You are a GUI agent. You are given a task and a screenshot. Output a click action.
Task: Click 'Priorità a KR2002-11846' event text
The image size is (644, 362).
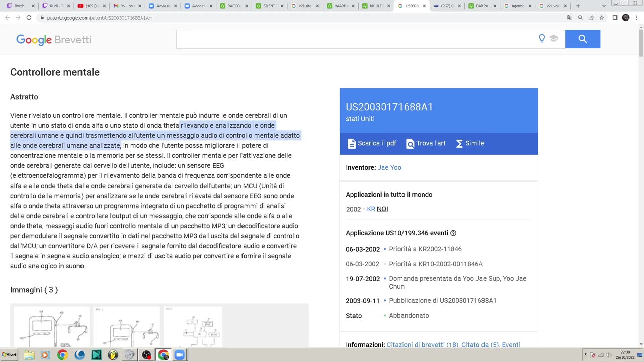click(x=425, y=249)
